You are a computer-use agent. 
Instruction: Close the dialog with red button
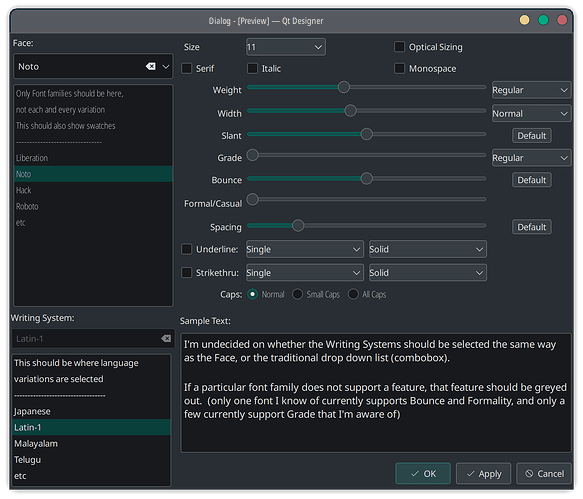point(562,20)
